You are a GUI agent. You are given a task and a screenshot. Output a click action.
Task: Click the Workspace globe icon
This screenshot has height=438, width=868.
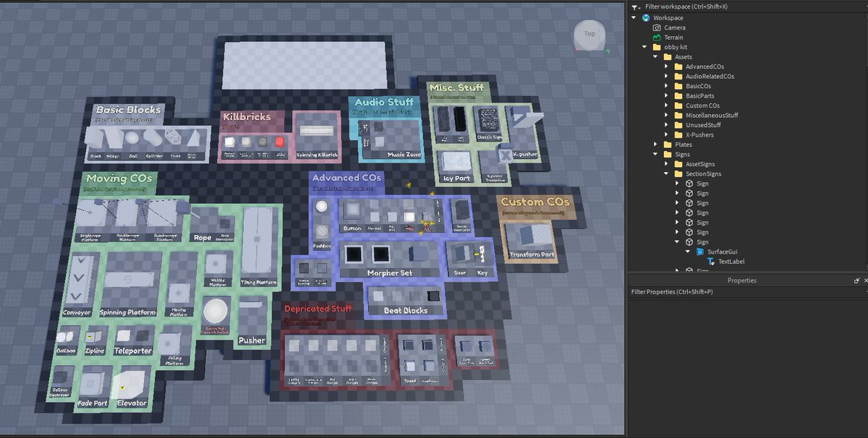645,17
